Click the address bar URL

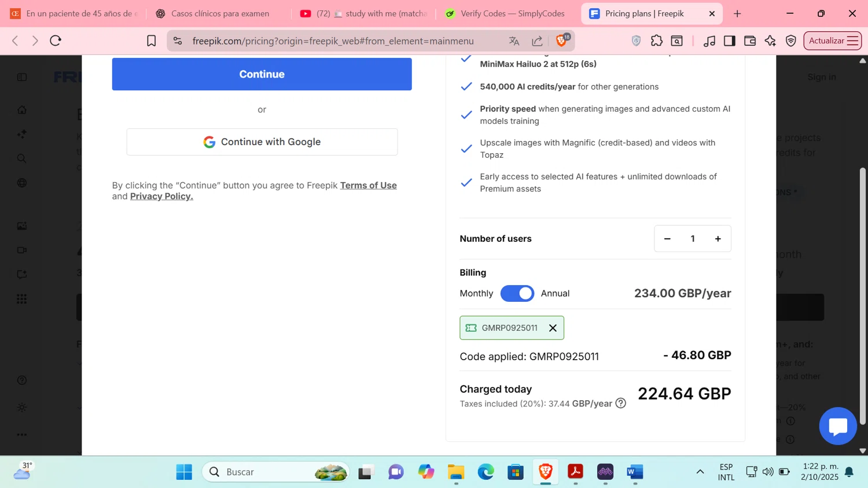pos(333,41)
